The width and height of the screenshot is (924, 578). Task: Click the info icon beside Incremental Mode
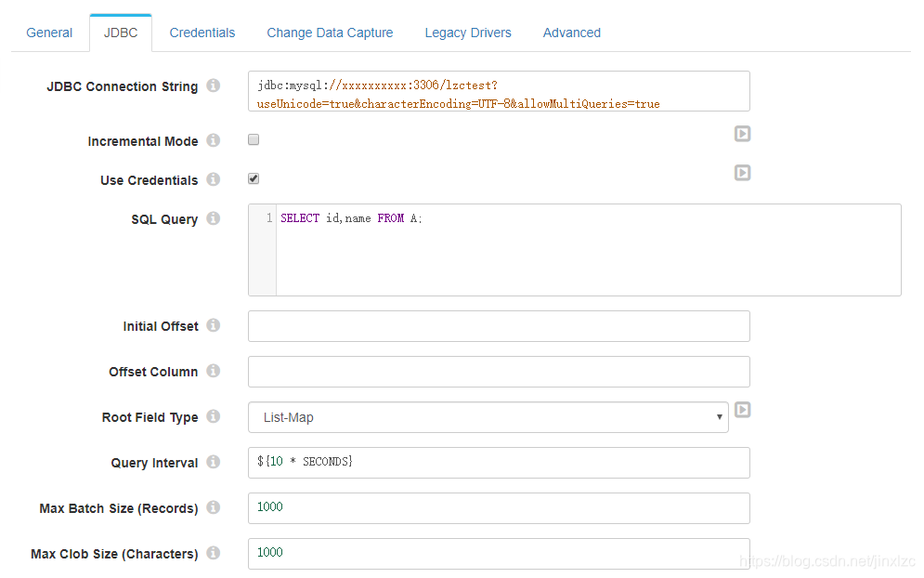tap(213, 140)
